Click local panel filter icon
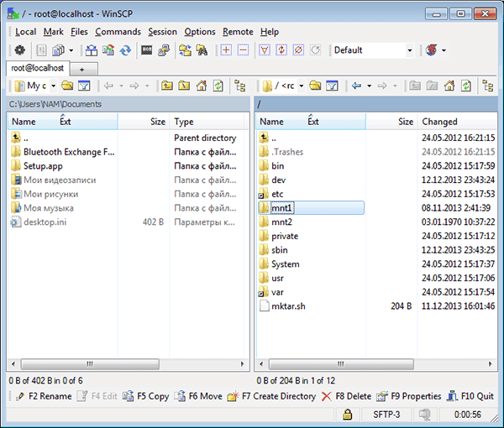Screen dimensions: 504x428 click(x=84, y=86)
